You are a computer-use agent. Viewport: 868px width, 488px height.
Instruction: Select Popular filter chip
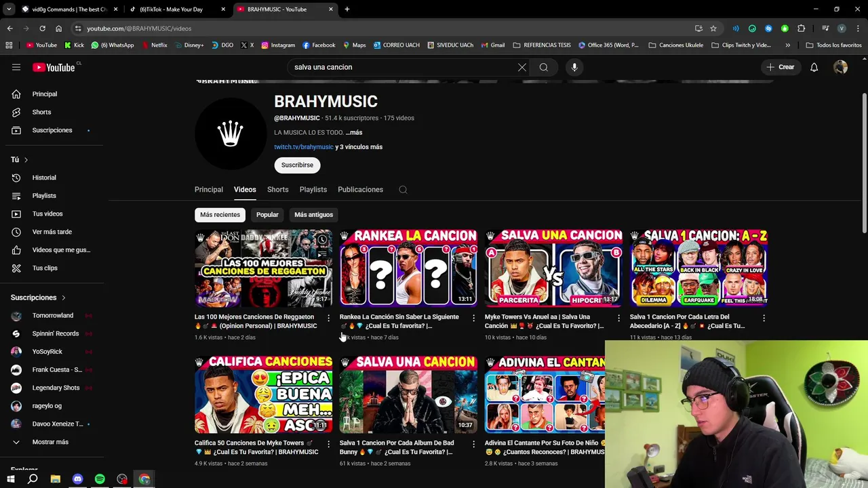pyautogui.click(x=267, y=215)
